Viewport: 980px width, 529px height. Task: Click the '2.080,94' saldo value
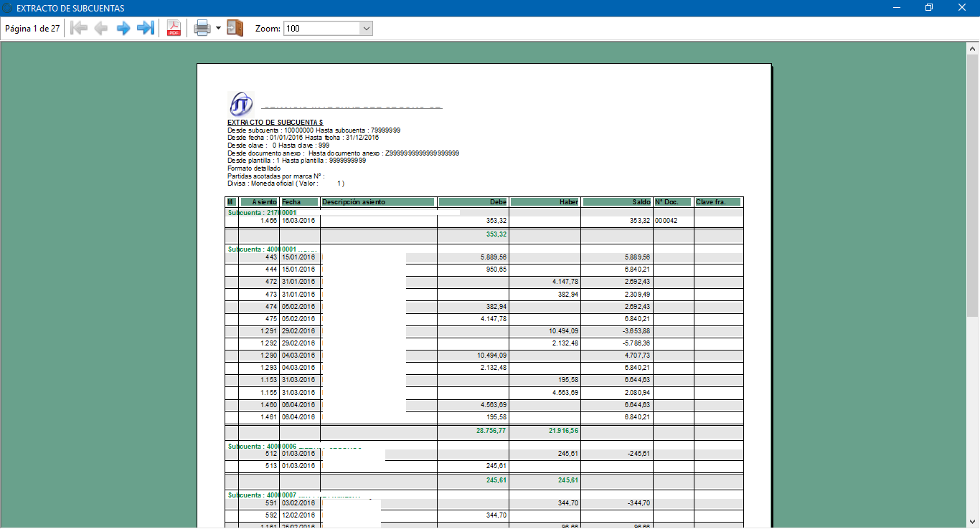coord(637,393)
